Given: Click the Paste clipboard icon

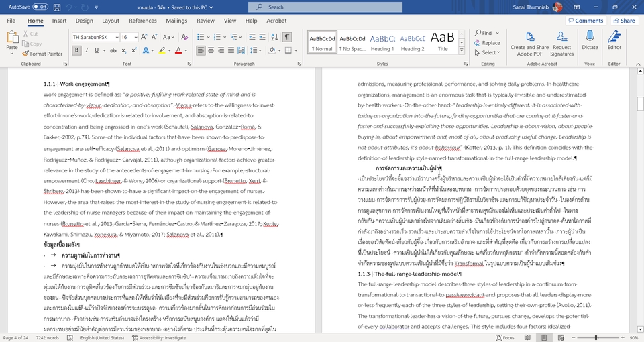Looking at the screenshot, I should tap(12, 38).
